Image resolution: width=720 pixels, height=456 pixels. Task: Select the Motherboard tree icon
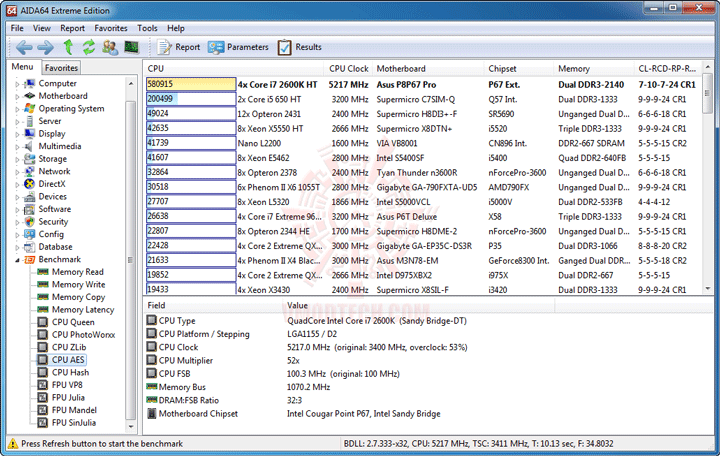[x=30, y=96]
